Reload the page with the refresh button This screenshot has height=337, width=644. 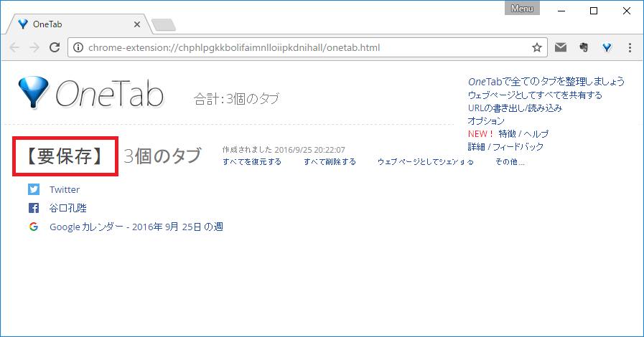tap(54, 48)
